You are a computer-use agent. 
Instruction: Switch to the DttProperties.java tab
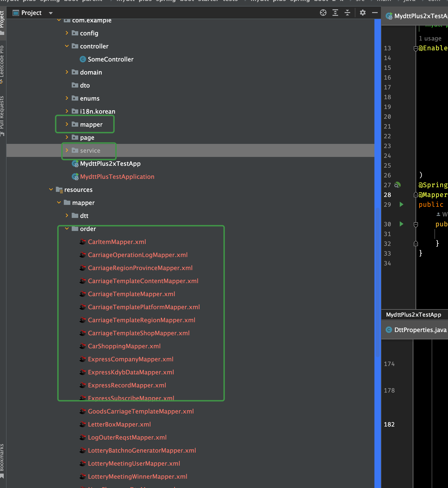coord(420,330)
